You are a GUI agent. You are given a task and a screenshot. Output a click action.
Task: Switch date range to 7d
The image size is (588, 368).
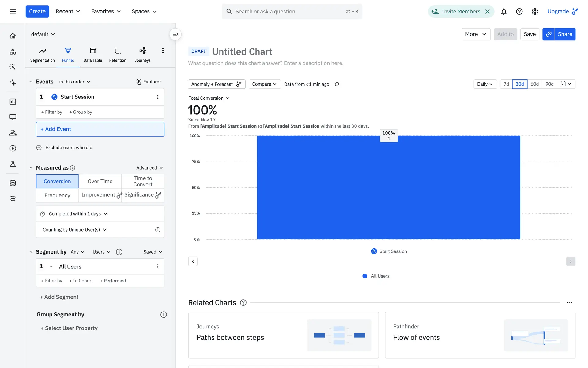pyautogui.click(x=506, y=84)
